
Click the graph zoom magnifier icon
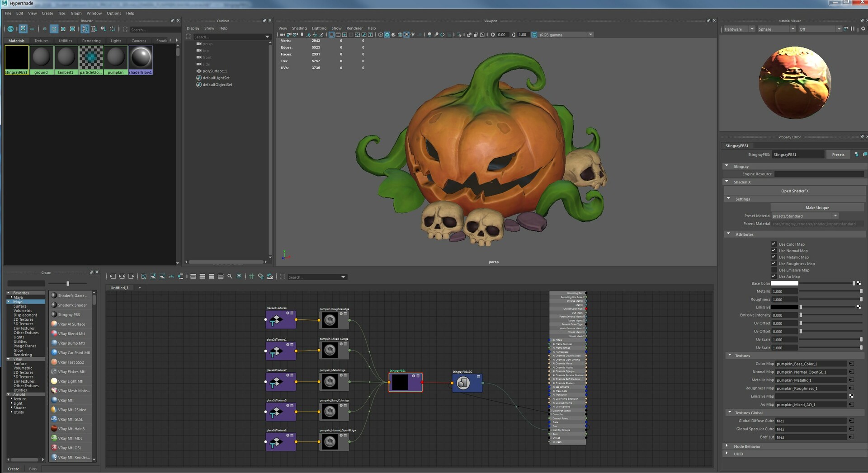click(x=230, y=276)
